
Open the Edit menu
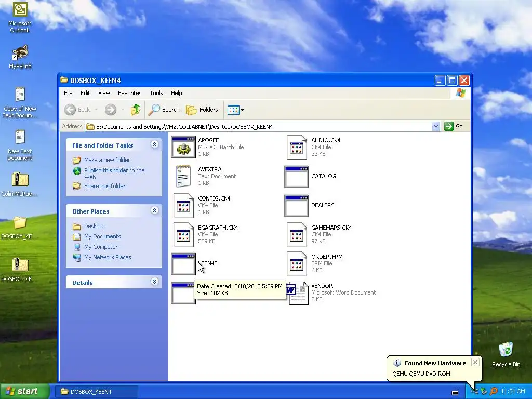coord(85,93)
